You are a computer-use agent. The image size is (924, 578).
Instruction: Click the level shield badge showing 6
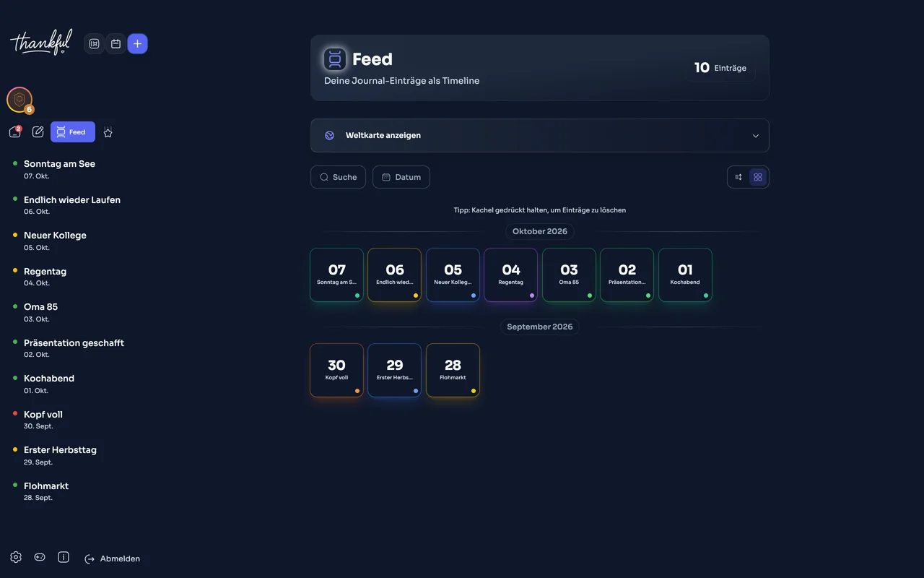click(x=19, y=100)
